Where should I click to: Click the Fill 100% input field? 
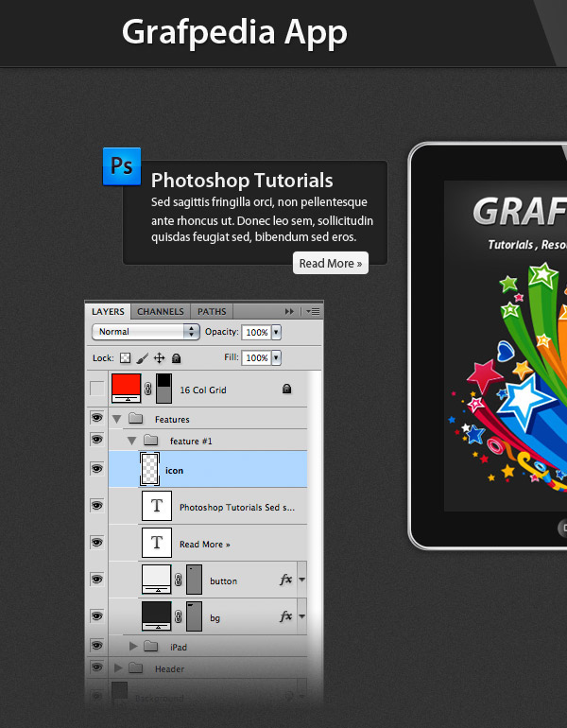(x=257, y=358)
